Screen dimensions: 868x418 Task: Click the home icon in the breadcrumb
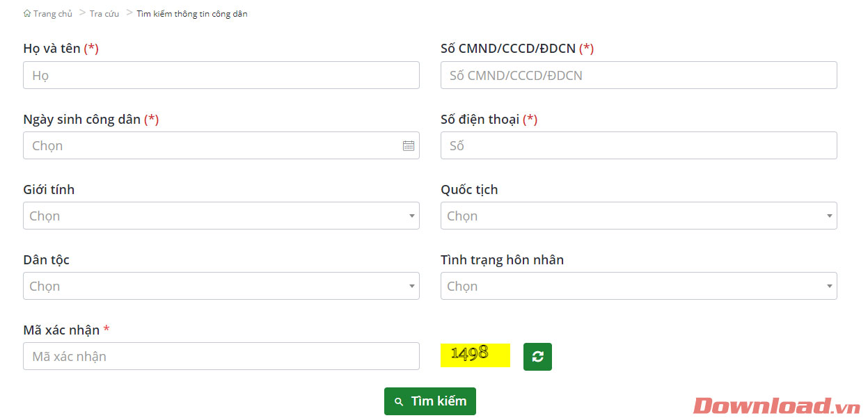(x=26, y=12)
